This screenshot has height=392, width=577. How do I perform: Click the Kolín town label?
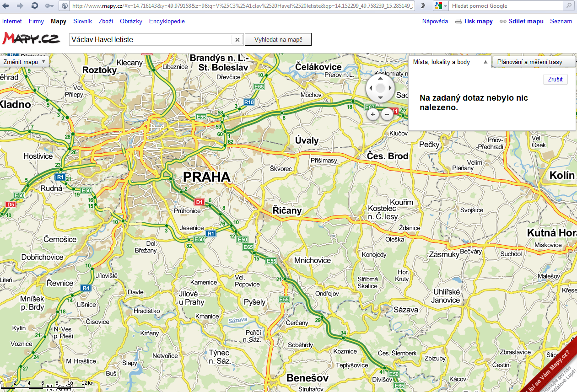(x=562, y=176)
